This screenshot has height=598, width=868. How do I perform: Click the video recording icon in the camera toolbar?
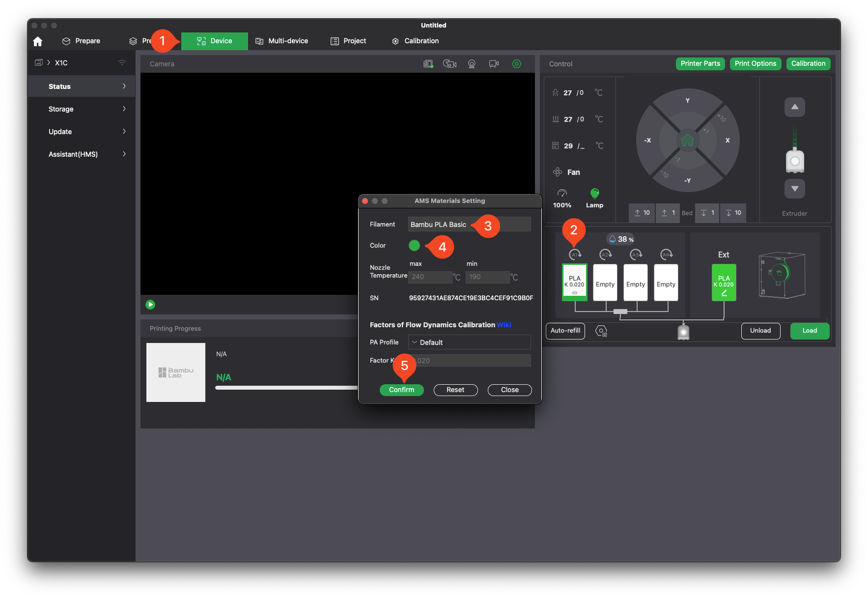[x=494, y=64]
